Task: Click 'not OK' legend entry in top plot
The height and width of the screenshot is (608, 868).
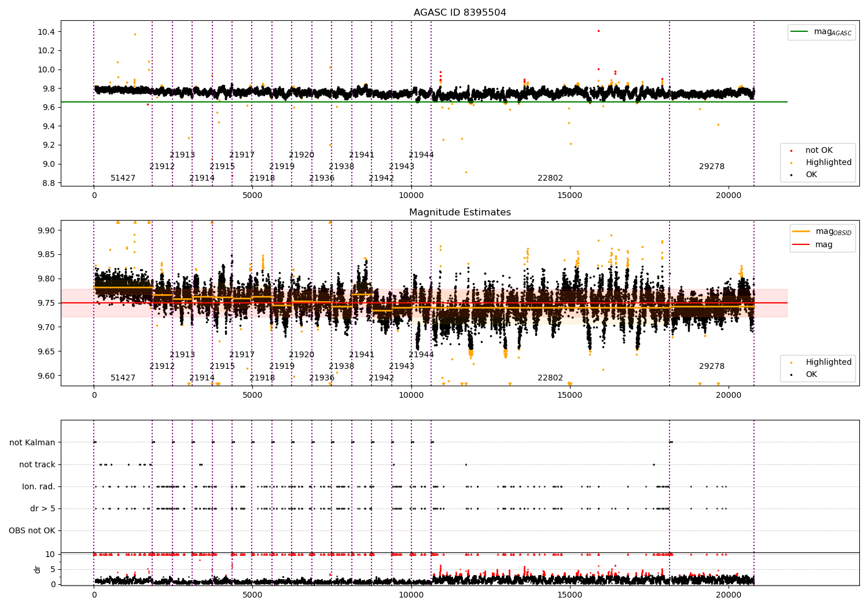Action: click(x=811, y=150)
